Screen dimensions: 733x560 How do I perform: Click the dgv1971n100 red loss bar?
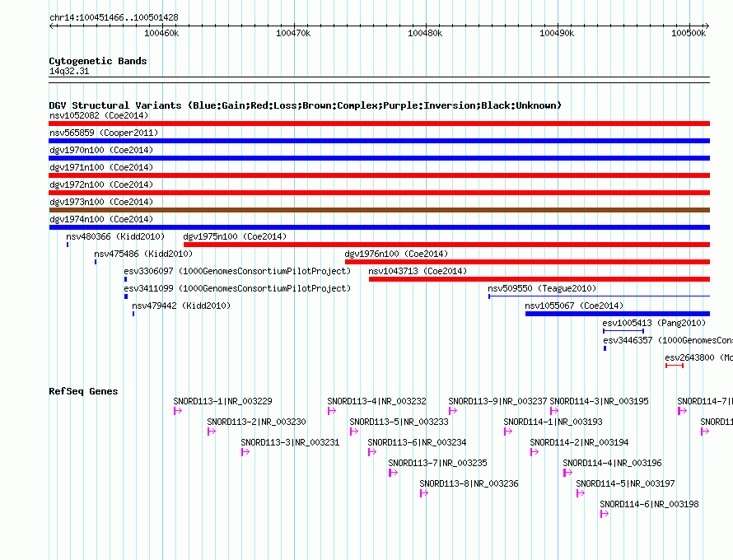point(379,175)
